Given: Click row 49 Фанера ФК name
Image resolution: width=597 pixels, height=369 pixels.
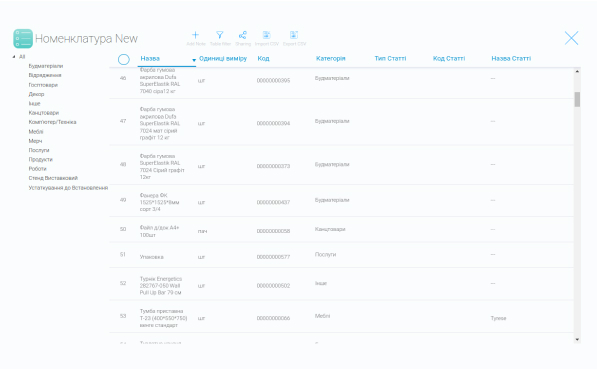Looking at the screenshot, I should point(159,202).
